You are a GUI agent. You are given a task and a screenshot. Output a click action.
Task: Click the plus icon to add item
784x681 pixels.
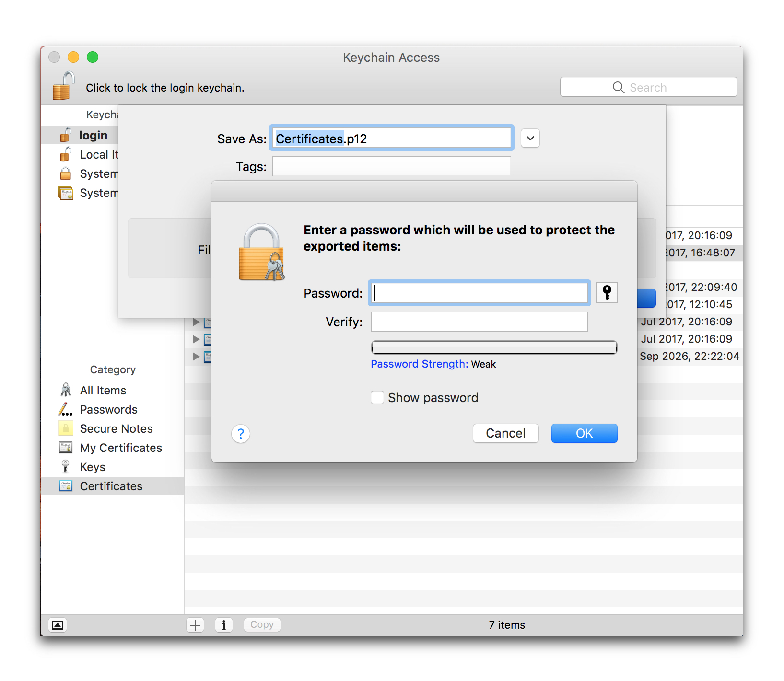tap(195, 625)
